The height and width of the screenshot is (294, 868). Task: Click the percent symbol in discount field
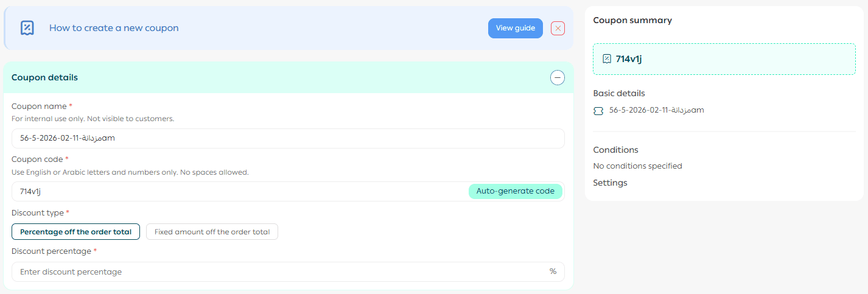pos(553,271)
